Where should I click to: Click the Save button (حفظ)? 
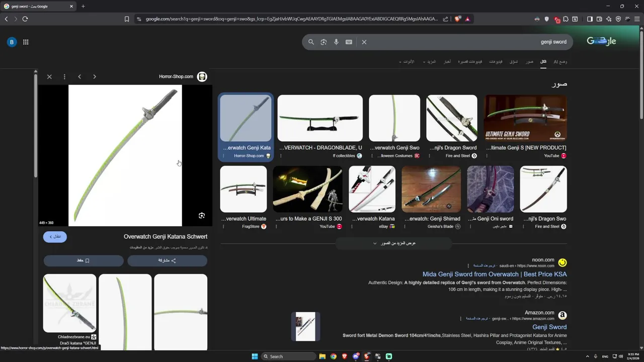click(x=84, y=260)
